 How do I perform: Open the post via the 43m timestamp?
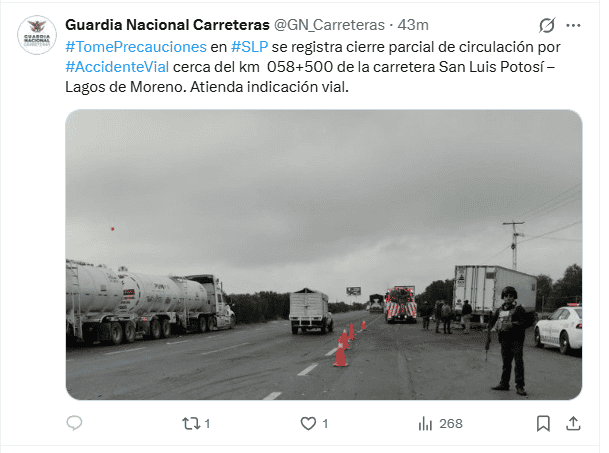click(413, 25)
